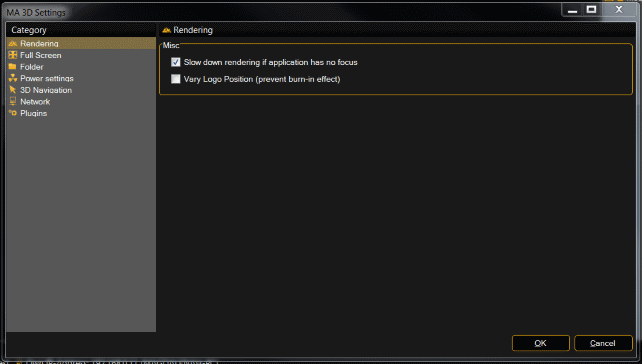Screen dimensions: 642x364
Task: Click the Folder category icon
Action: (13, 66)
